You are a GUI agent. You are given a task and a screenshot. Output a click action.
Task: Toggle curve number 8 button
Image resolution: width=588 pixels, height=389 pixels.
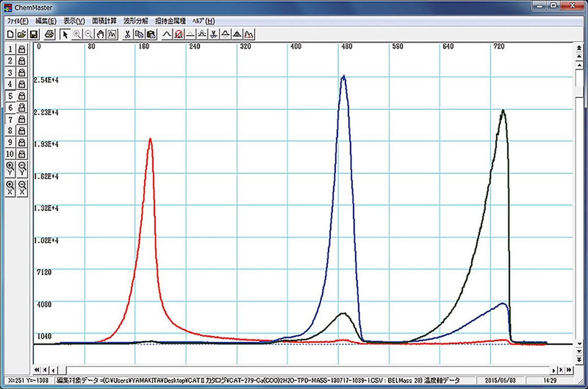coord(10,131)
